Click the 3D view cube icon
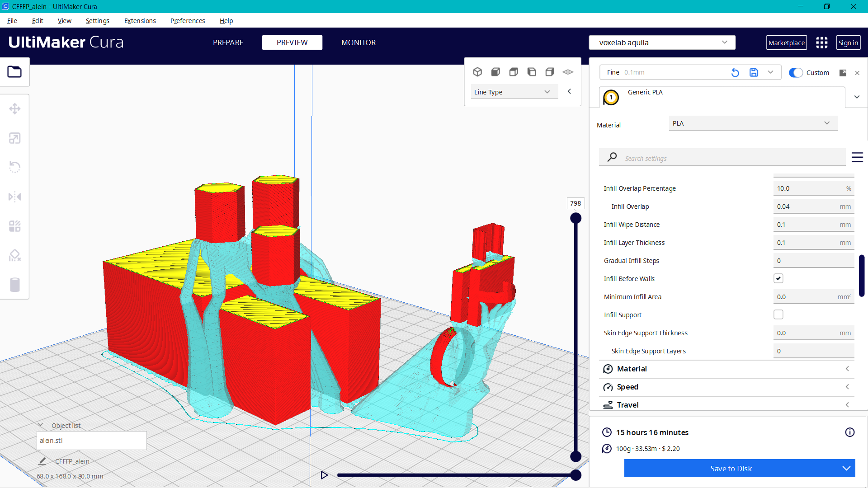Viewport: 868px width, 488px height. click(477, 72)
